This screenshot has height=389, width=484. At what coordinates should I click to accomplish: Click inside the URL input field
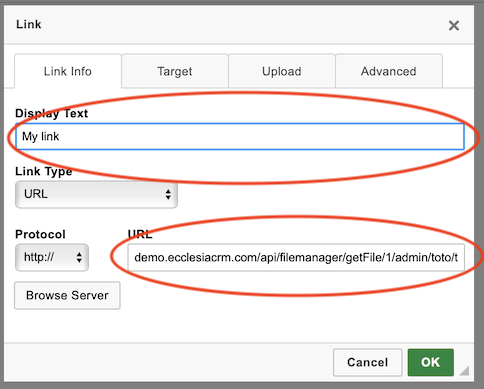tap(296, 257)
